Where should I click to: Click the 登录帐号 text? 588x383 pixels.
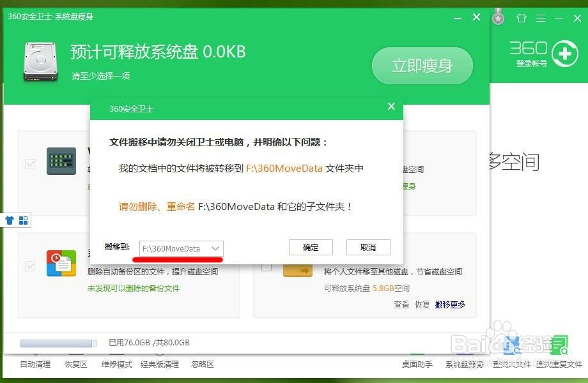click(531, 64)
